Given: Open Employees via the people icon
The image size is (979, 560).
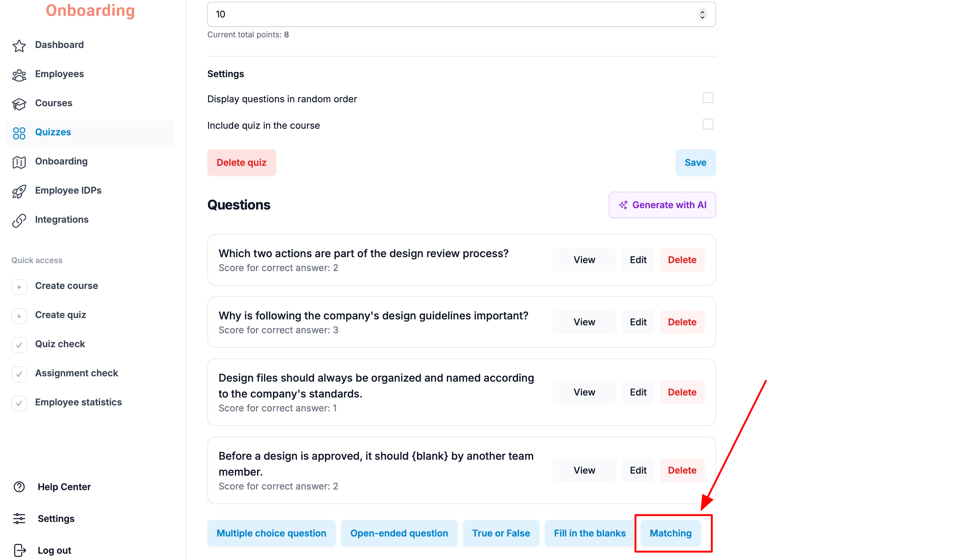Looking at the screenshot, I should [x=19, y=74].
